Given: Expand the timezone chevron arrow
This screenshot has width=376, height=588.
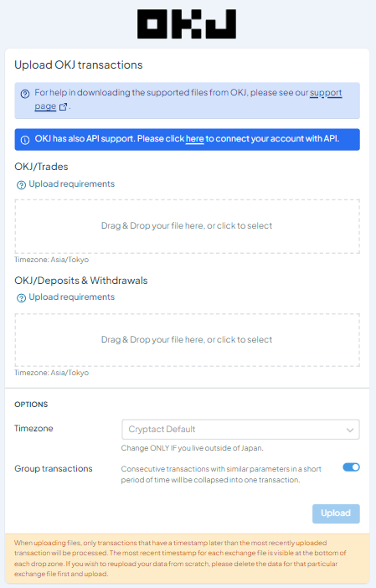Looking at the screenshot, I should (350, 431).
